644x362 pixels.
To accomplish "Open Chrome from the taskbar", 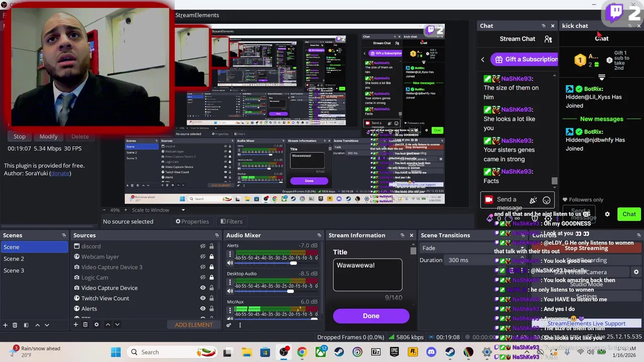I will [x=302, y=352].
